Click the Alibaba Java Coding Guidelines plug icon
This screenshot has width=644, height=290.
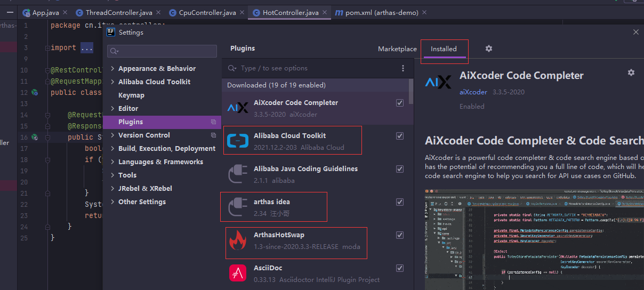pyautogui.click(x=238, y=174)
